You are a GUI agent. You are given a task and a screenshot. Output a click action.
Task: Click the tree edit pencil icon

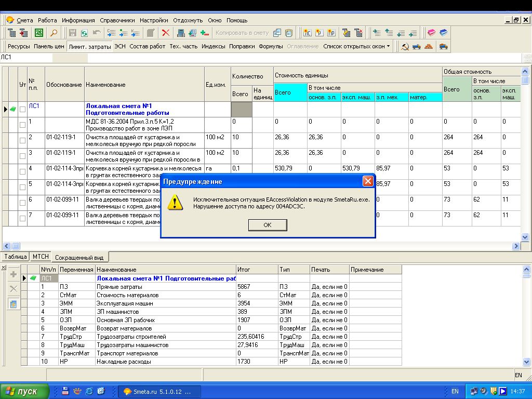(347, 33)
